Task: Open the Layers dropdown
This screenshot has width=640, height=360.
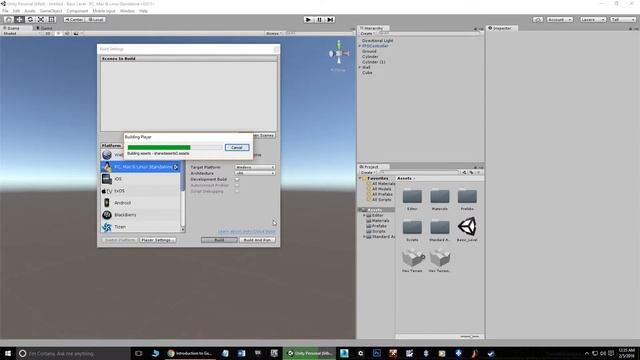Action: [x=593, y=20]
